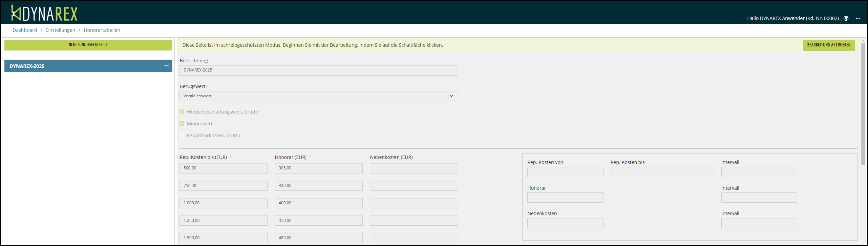868x246 pixels.
Task: Toggle the Minderwert checkbox
Action: click(182, 124)
